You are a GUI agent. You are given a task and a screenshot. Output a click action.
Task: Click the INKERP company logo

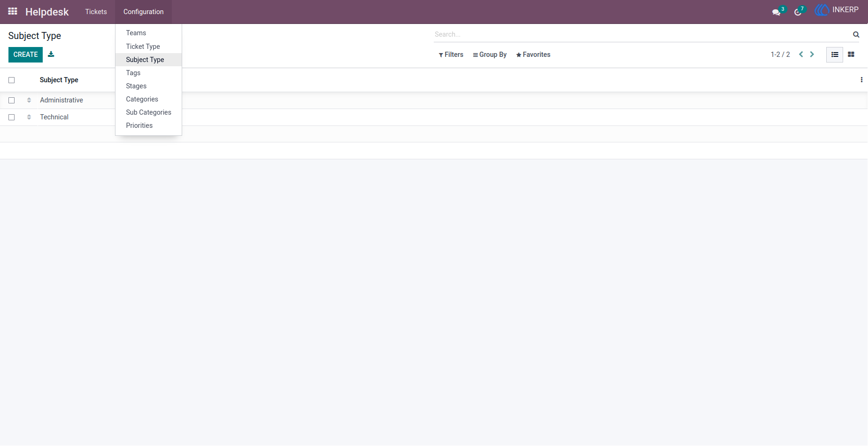822,10
